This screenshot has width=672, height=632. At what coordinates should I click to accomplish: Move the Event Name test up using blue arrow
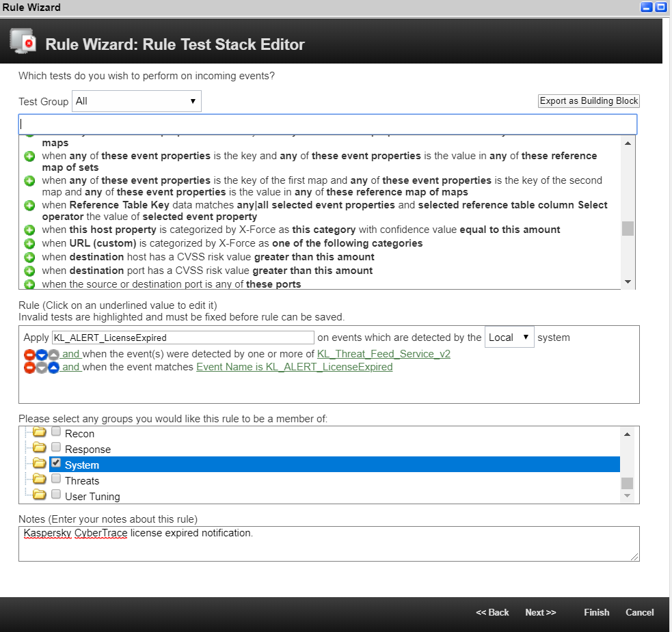click(x=53, y=367)
